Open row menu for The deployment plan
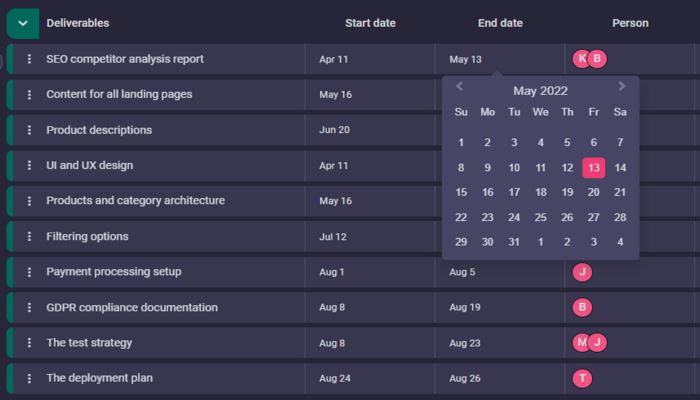 pos(29,379)
